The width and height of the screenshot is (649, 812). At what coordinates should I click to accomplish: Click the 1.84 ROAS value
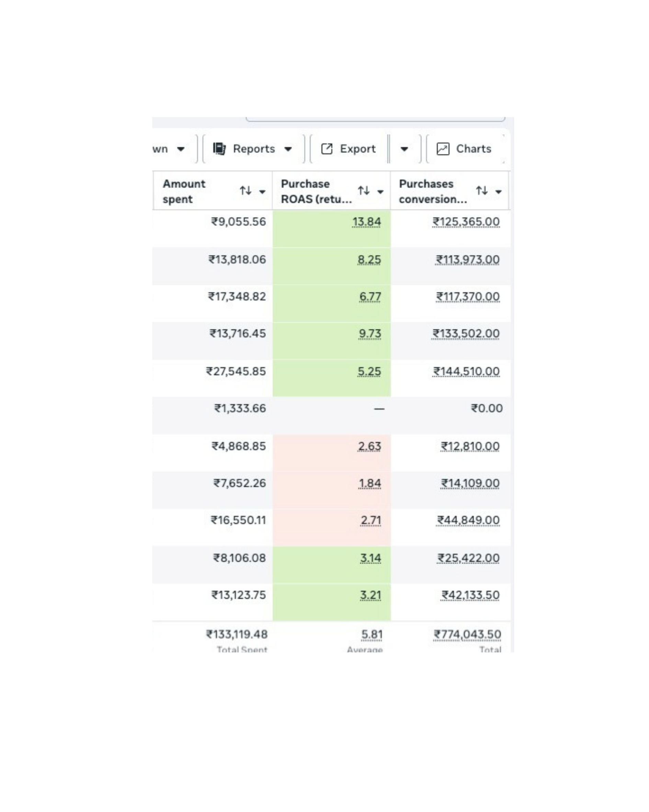(x=370, y=483)
